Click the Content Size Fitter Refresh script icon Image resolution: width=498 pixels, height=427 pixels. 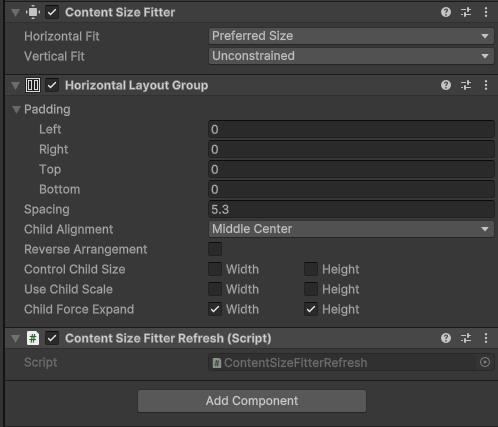click(x=33, y=338)
